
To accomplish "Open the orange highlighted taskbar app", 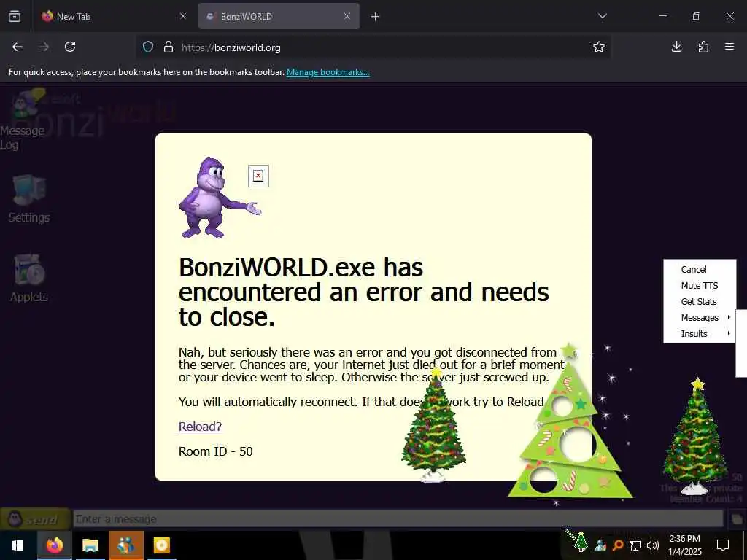I will tap(125, 545).
